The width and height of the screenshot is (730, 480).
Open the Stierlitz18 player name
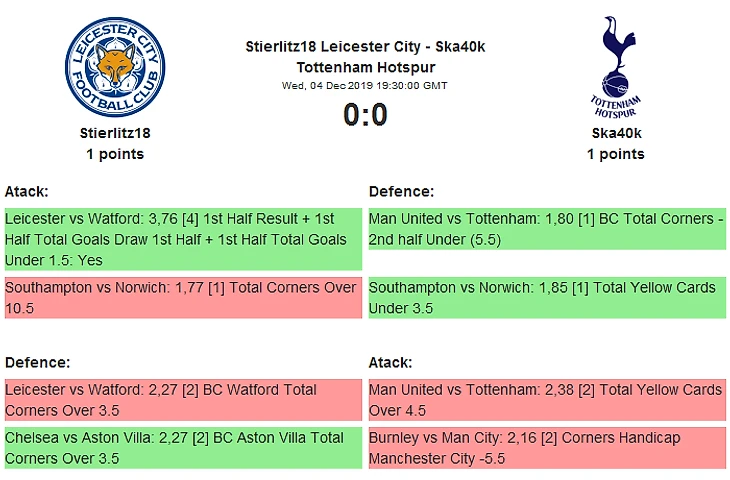point(114,132)
